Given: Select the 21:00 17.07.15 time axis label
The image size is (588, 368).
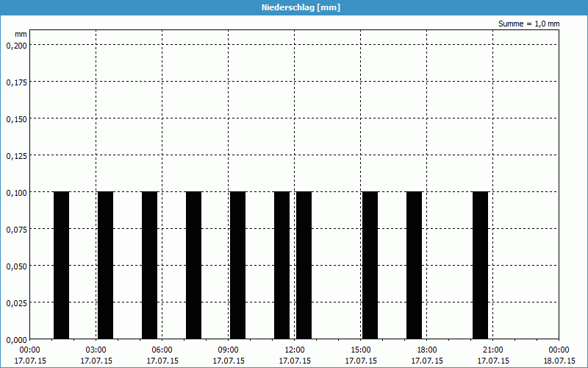Looking at the screenshot, I should pos(492,355).
